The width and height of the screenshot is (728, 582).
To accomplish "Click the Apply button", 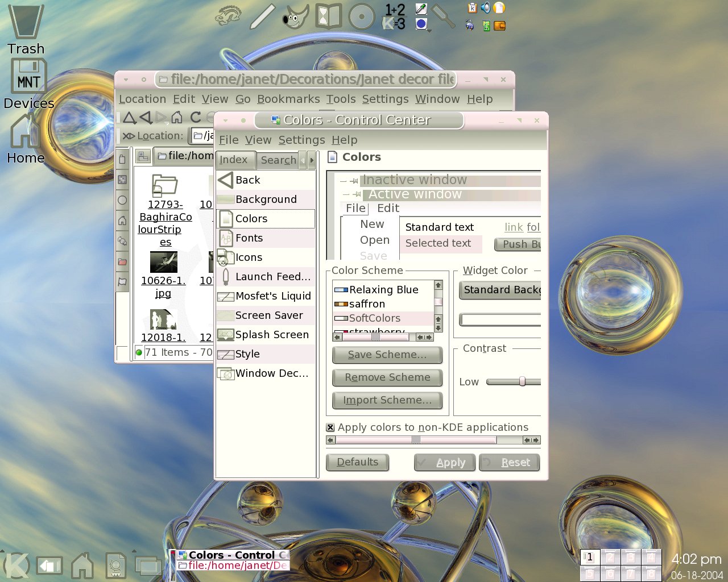I will pos(445,463).
